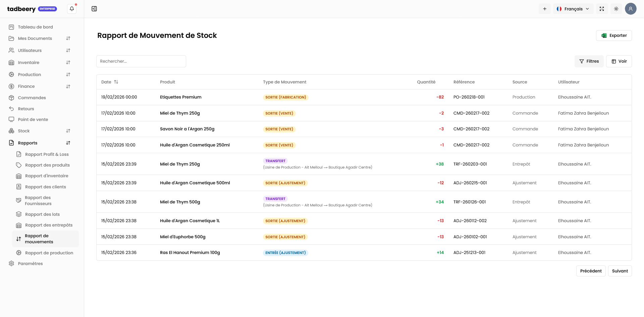The image size is (644, 317).
Task: Click Rapport des entrepôts icon
Action: [x=19, y=225]
